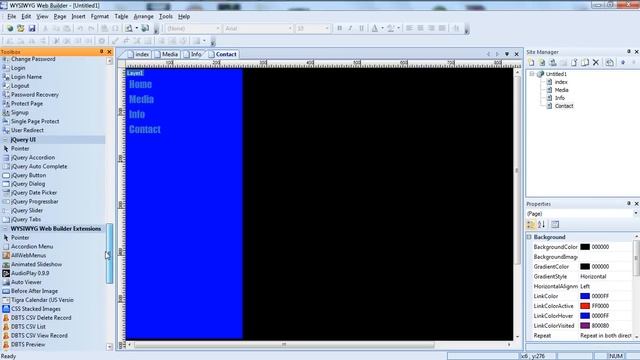Switch Properties to alphabetical sort
This screenshot has height=360, width=640.
click(542, 224)
